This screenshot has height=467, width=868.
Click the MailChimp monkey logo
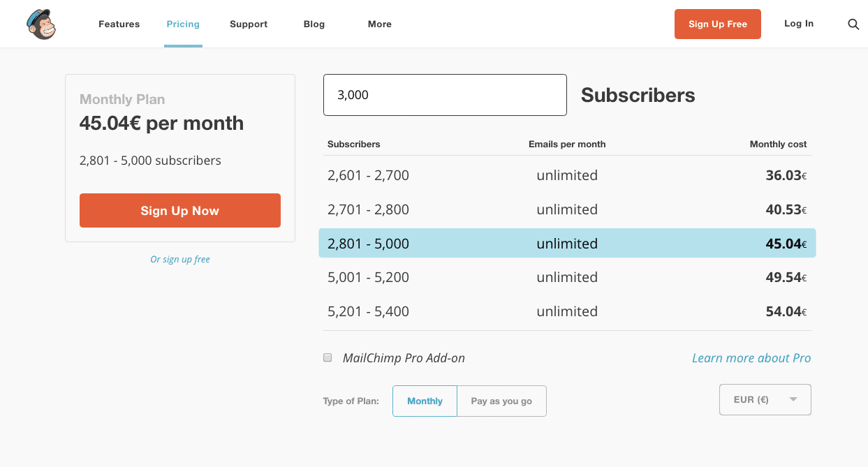(x=41, y=24)
